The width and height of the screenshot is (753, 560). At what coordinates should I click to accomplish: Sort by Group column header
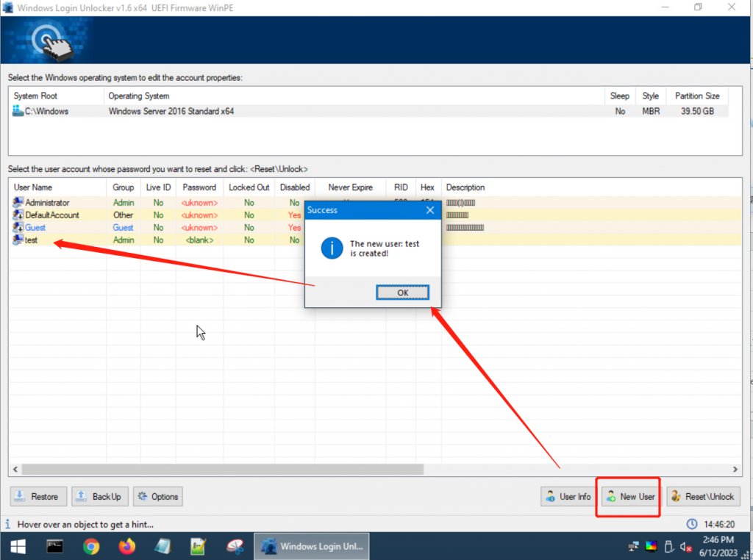[124, 187]
